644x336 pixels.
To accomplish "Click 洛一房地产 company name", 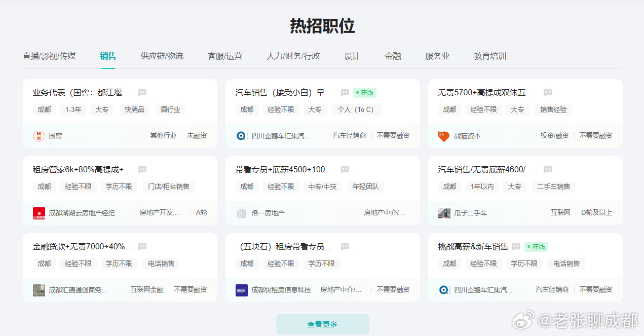I will point(268,213).
